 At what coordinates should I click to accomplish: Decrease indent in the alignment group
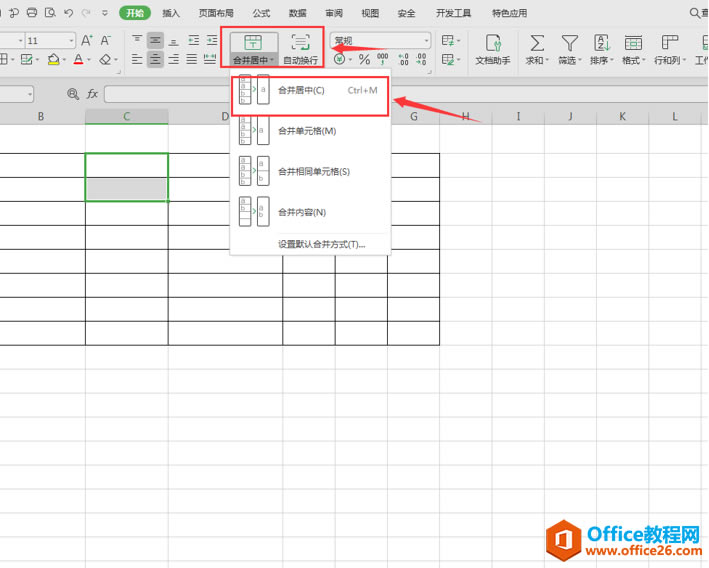pyautogui.click(x=194, y=40)
